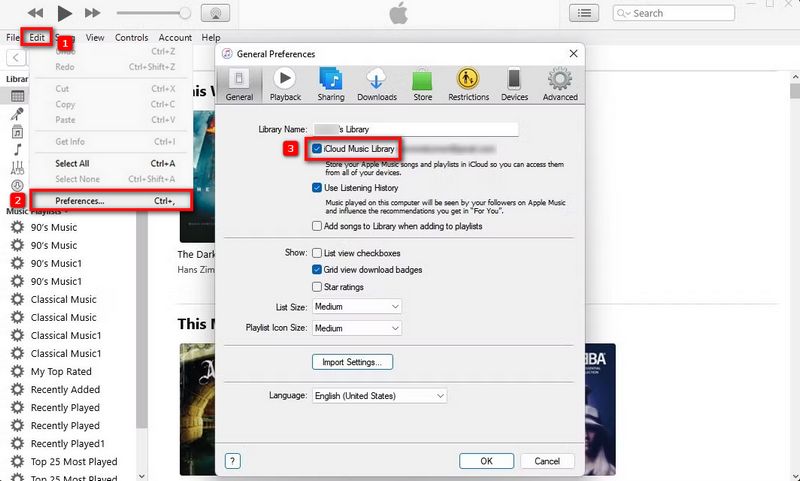Open the Store preferences tab icon

[422, 84]
